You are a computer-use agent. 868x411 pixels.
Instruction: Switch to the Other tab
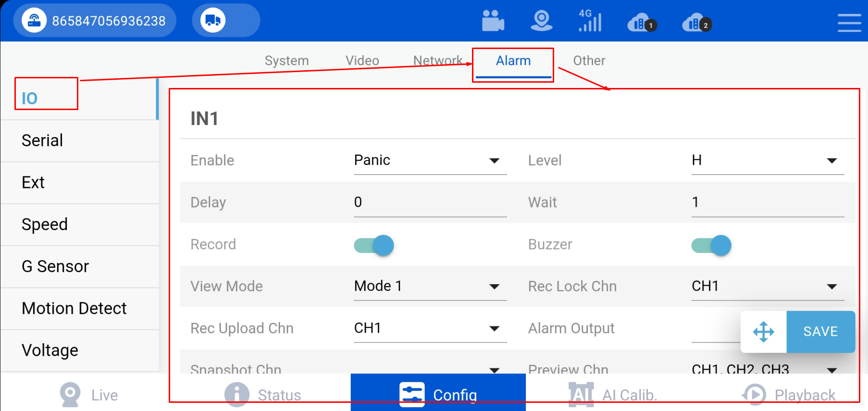click(x=589, y=61)
